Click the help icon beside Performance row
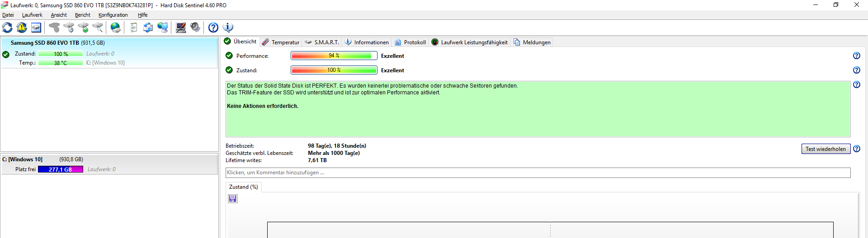 857,56
